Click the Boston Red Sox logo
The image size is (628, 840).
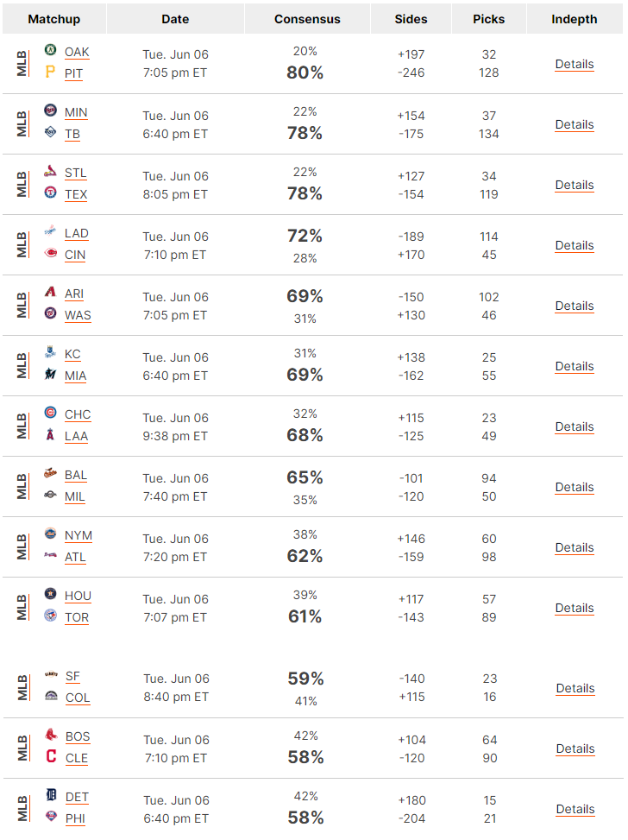coord(50,736)
